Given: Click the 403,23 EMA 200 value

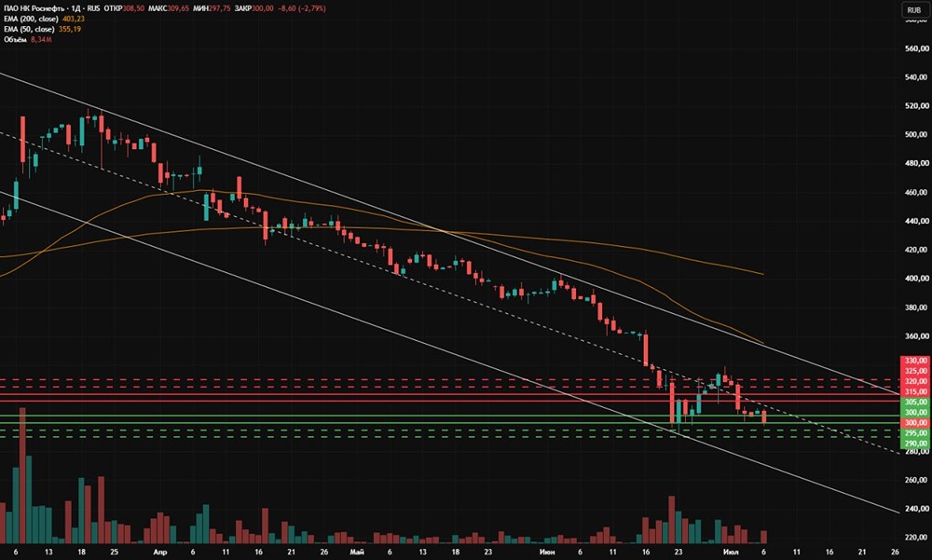Looking at the screenshot, I should click(74, 19).
